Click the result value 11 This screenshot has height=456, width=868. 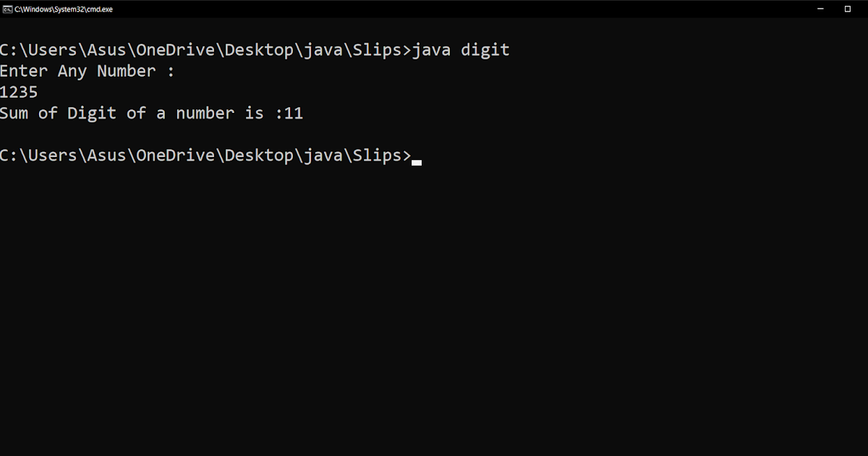click(x=293, y=113)
